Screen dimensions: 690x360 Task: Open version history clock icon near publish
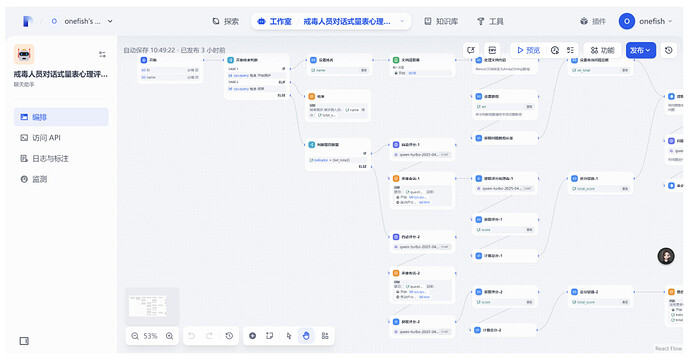(x=668, y=50)
